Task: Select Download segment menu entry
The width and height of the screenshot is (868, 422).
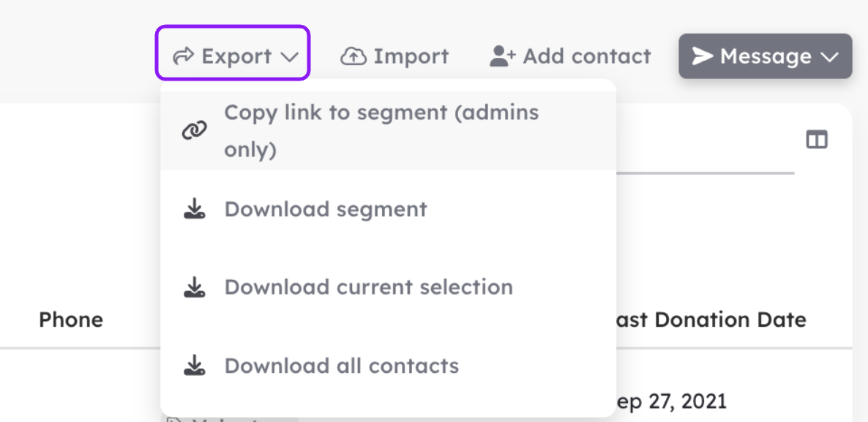Action: 388,210
